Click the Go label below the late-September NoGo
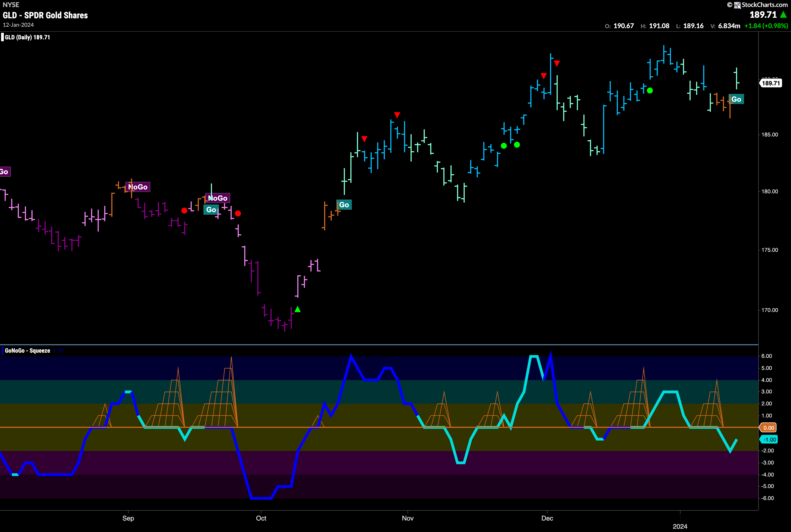 (211, 210)
